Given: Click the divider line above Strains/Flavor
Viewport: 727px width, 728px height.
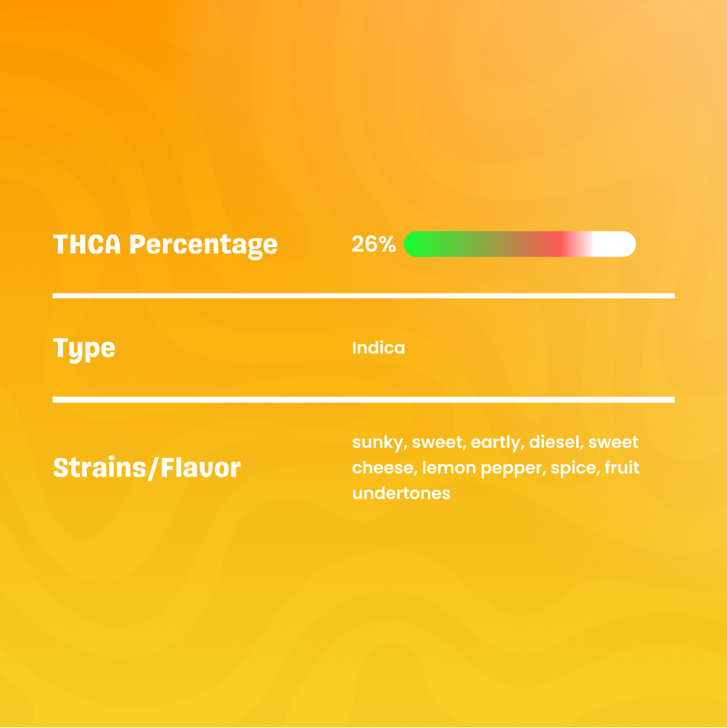Looking at the screenshot, I should tap(363, 400).
